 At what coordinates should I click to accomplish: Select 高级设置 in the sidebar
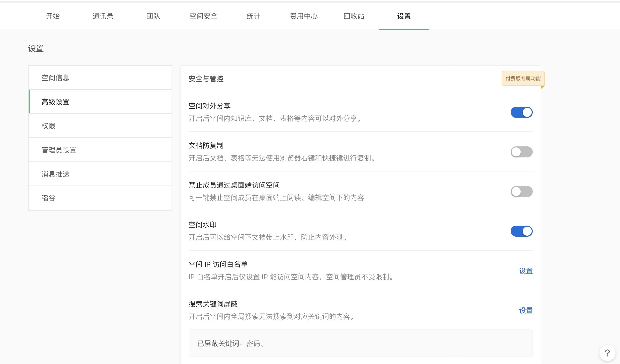tap(100, 102)
